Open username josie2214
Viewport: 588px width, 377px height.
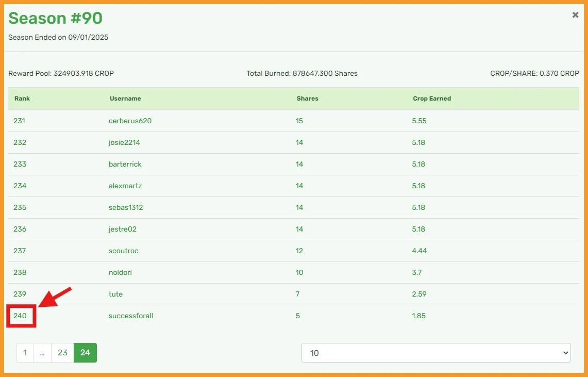click(x=125, y=142)
